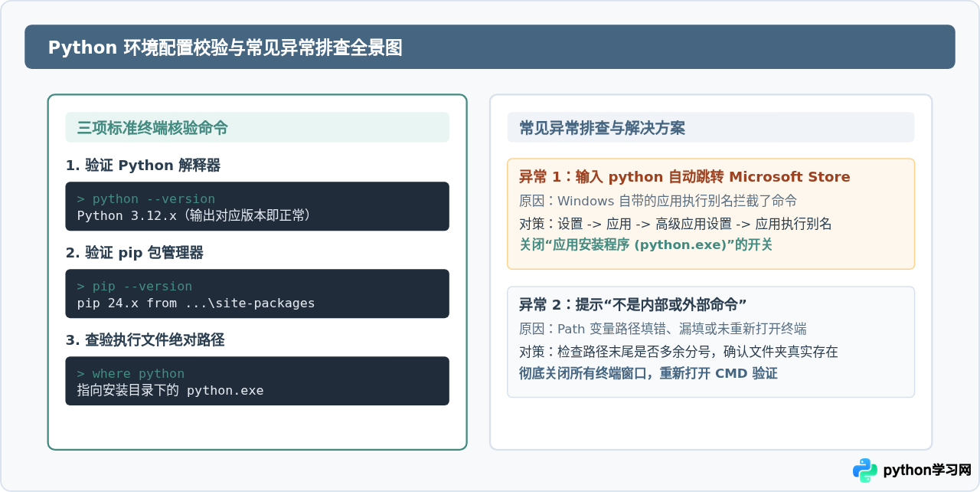Screen dimensions: 980x492
Task: Click '对策：设置 -> 应用 -> 高级应用设置 -> 应用执行别名'
Action: 675,224
